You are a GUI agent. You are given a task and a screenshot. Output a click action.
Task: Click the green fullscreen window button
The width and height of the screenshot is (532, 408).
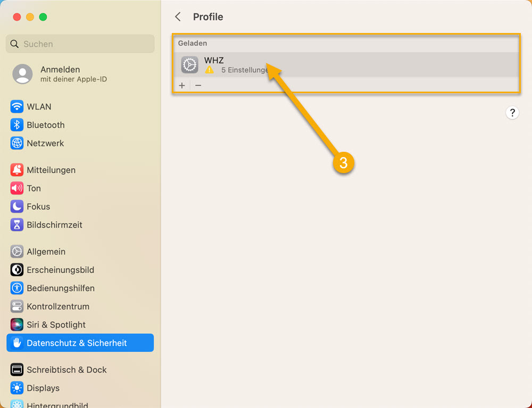tap(43, 17)
